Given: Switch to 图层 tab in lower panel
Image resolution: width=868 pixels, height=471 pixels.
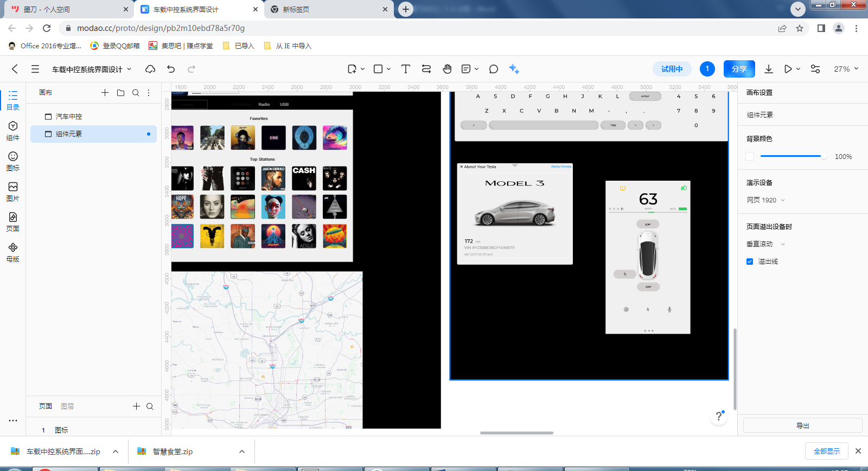Looking at the screenshot, I should (x=67, y=406).
